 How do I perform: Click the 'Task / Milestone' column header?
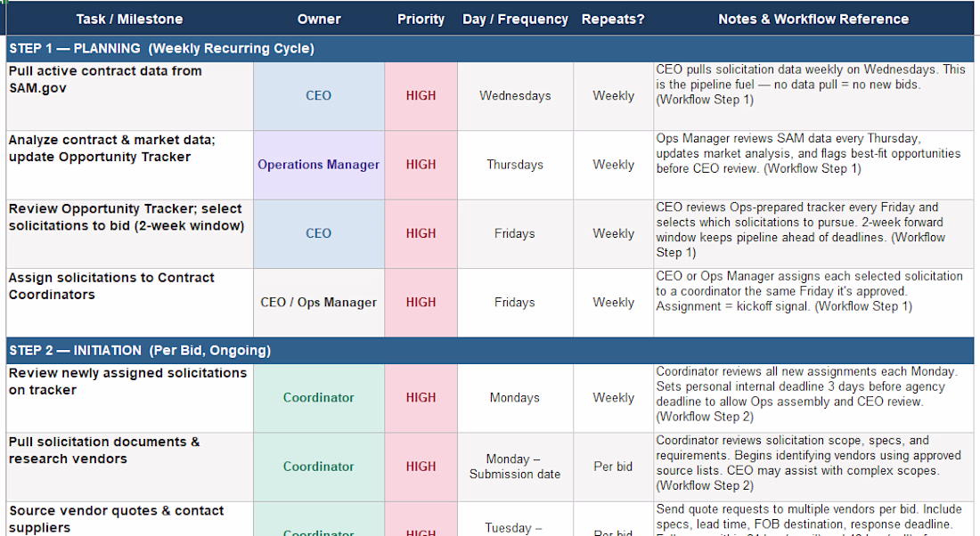tap(129, 19)
